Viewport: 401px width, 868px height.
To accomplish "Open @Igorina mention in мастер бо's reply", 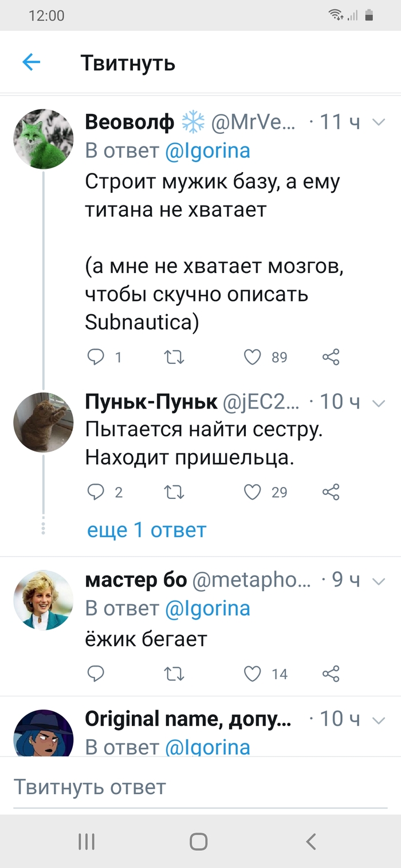I will pos(208,609).
